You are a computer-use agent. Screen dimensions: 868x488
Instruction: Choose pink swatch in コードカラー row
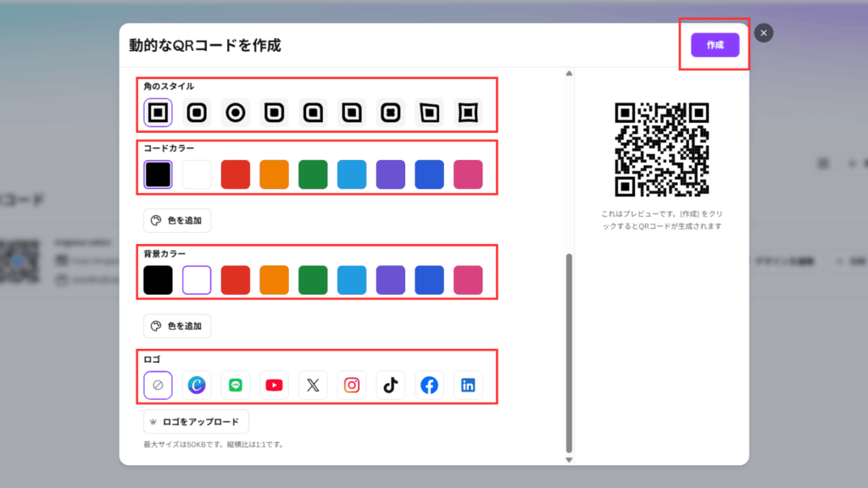(x=468, y=175)
